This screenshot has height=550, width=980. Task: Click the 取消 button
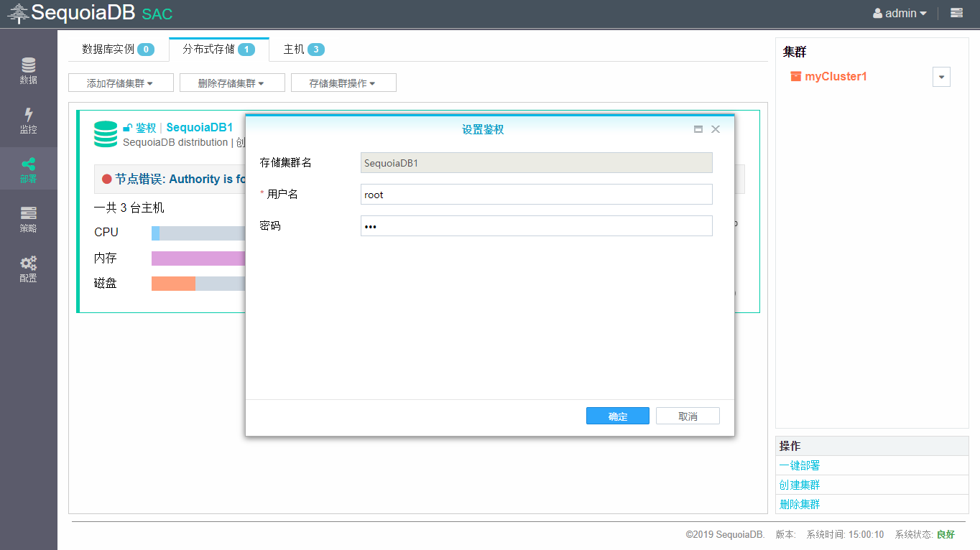coord(688,416)
